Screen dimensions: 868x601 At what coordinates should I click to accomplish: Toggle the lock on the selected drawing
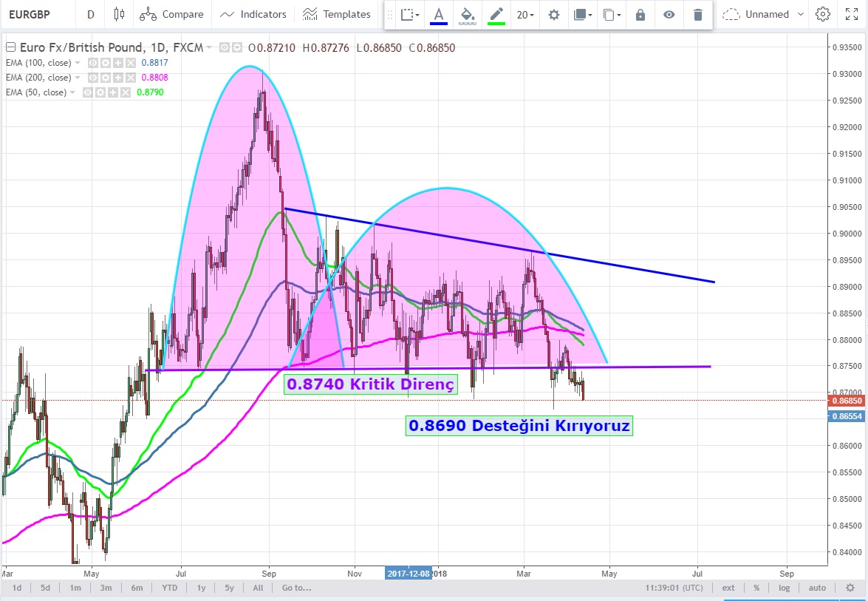(x=640, y=15)
